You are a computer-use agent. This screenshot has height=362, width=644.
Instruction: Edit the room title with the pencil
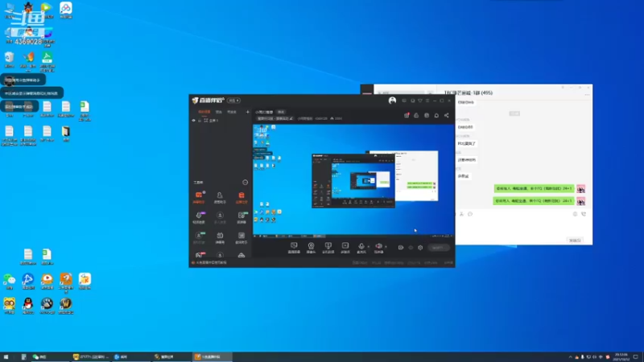point(291,118)
